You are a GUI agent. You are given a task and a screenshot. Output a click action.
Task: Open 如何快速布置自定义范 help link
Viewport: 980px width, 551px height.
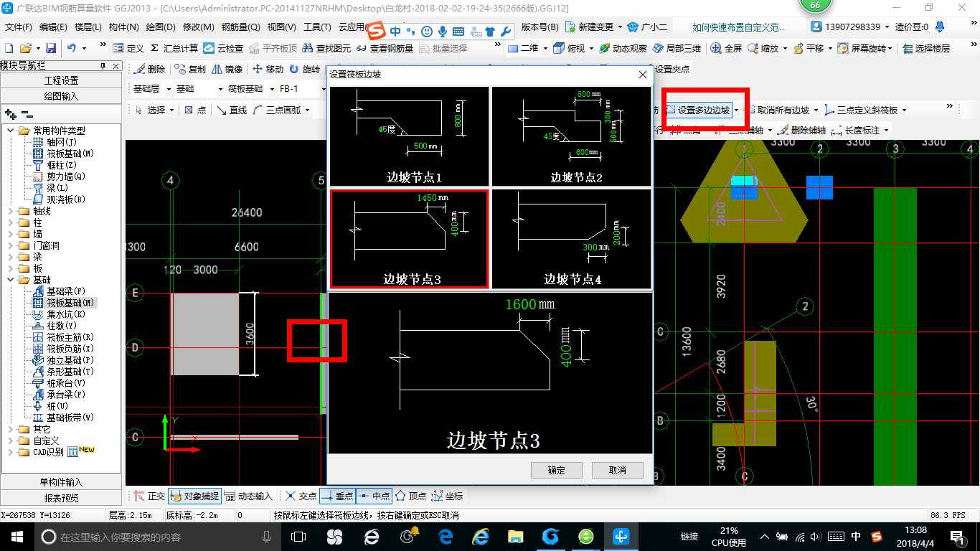738,27
